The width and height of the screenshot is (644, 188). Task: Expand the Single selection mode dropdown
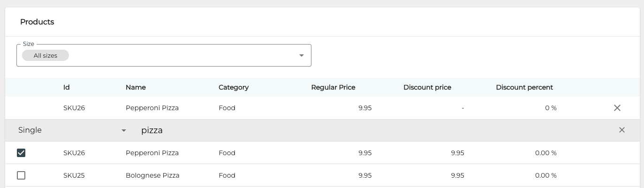pyautogui.click(x=124, y=130)
